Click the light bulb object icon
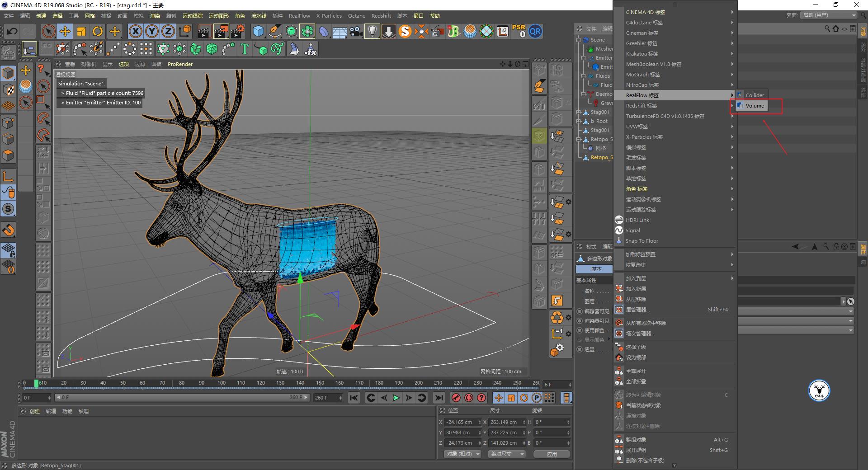868x470 pixels. 372,31
